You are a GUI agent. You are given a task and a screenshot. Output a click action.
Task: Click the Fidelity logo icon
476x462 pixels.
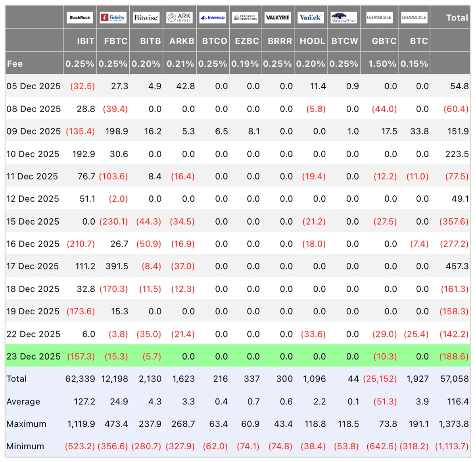(x=113, y=17)
